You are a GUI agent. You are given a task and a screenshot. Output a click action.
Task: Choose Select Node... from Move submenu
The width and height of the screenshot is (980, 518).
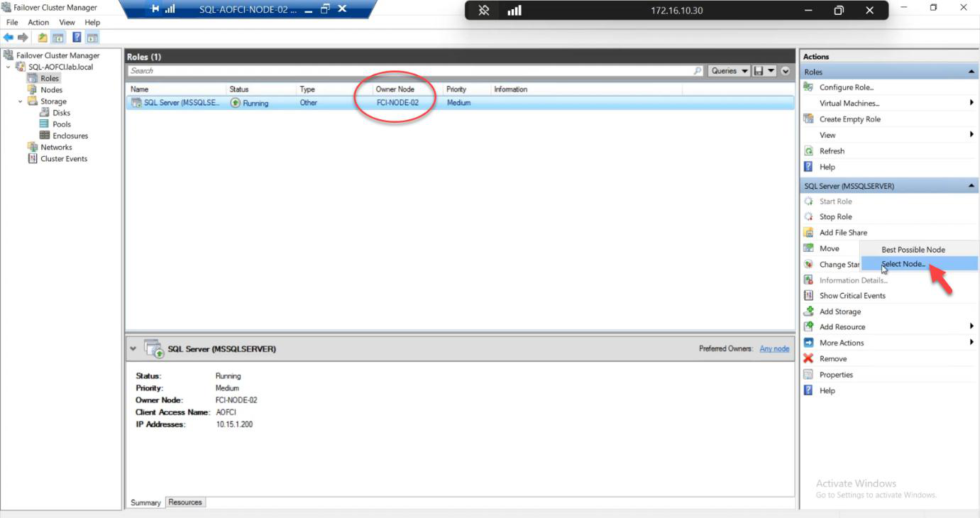920,264
